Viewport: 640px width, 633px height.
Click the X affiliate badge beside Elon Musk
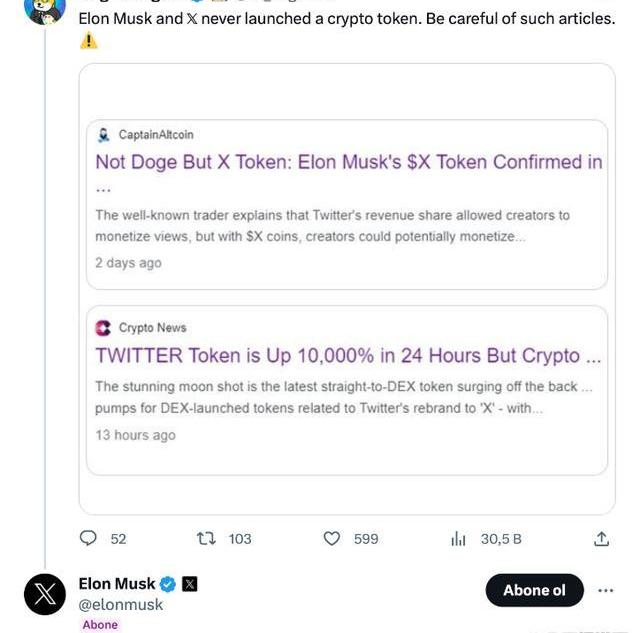[189, 584]
